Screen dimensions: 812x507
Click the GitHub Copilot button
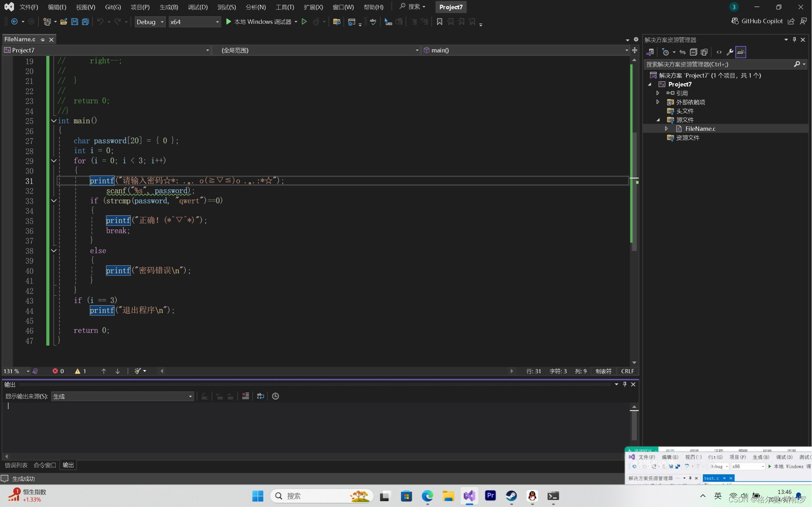757,21
